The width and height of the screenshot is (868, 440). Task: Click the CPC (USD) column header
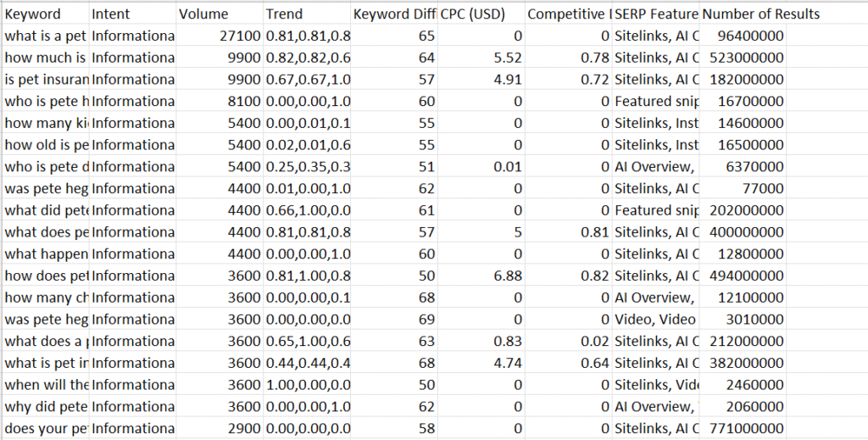(481, 14)
